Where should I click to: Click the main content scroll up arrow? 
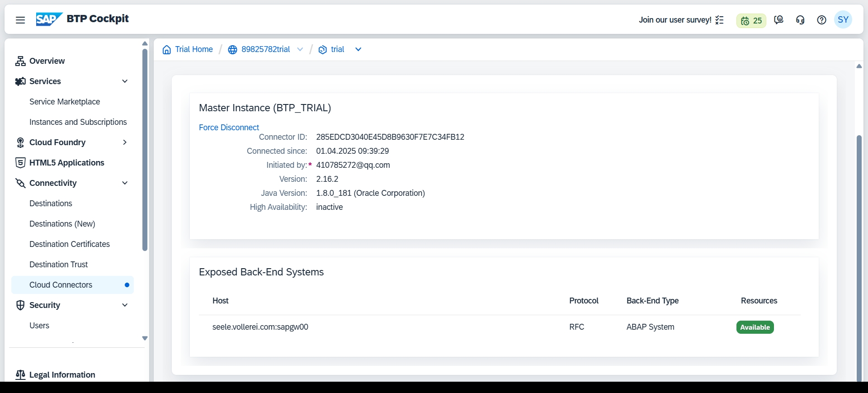[x=859, y=66]
